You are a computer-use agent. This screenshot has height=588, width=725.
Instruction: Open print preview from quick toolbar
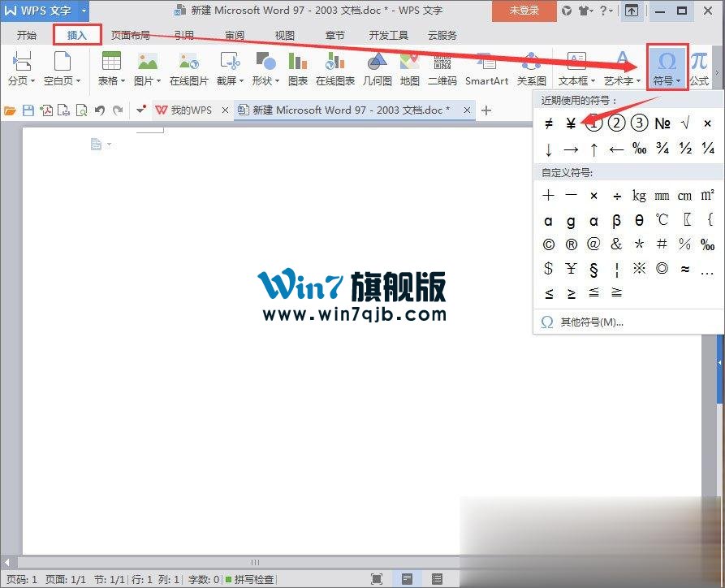click(81, 110)
